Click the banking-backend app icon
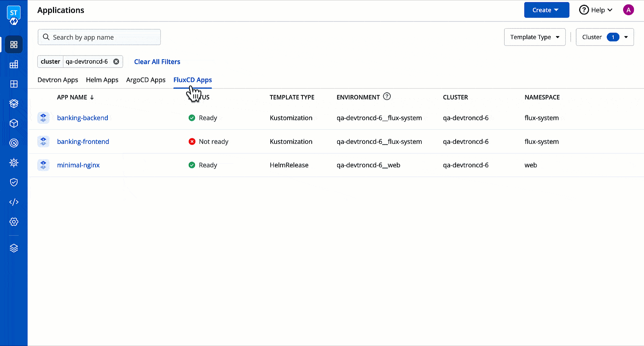Viewport: 644px width, 346px height. pos(43,118)
